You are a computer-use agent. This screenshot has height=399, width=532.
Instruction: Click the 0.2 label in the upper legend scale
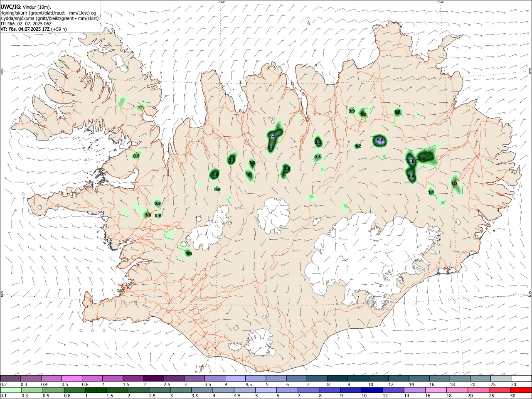point(3,384)
